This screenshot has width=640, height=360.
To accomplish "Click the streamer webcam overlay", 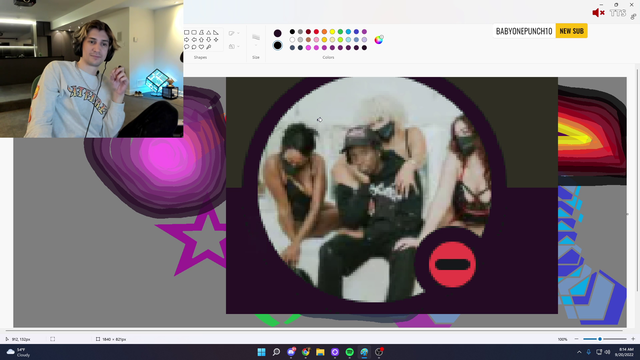I will 91,69.
